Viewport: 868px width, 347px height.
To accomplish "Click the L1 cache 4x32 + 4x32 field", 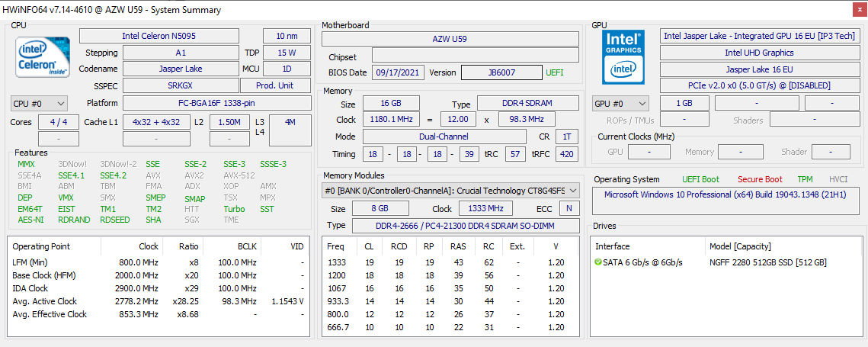I will tap(156, 122).
